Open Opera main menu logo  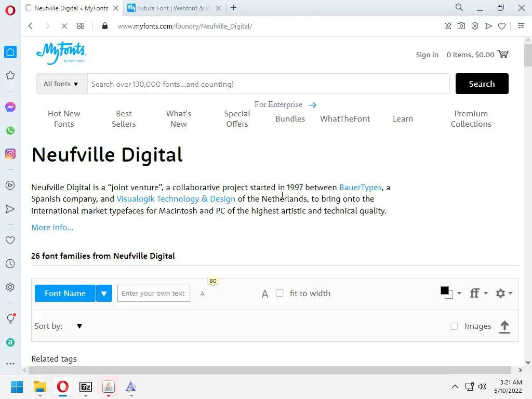click(x=10, y=10)
